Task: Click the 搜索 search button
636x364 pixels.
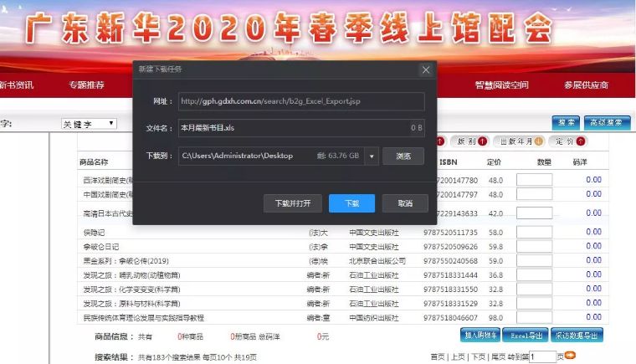Action: point(566,122)
